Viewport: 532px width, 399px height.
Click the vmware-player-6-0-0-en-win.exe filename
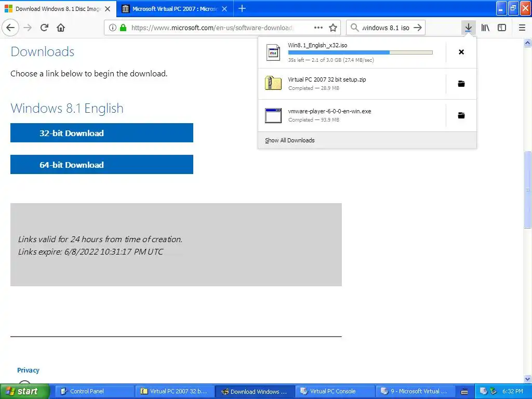click(x=329, y=111)
